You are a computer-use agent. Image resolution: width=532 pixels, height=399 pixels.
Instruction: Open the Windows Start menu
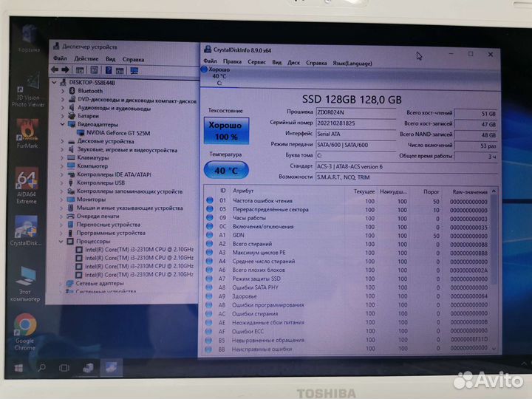click(18, 368)
